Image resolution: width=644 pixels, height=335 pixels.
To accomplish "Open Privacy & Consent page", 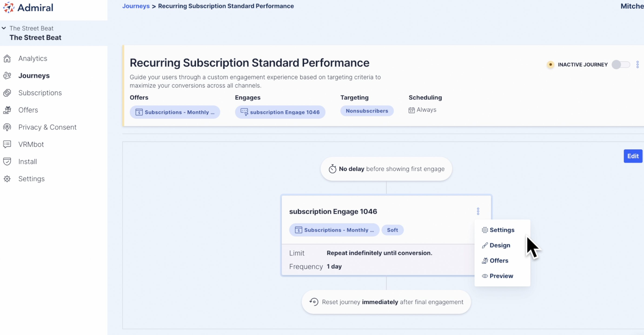I will pos(47,127).
